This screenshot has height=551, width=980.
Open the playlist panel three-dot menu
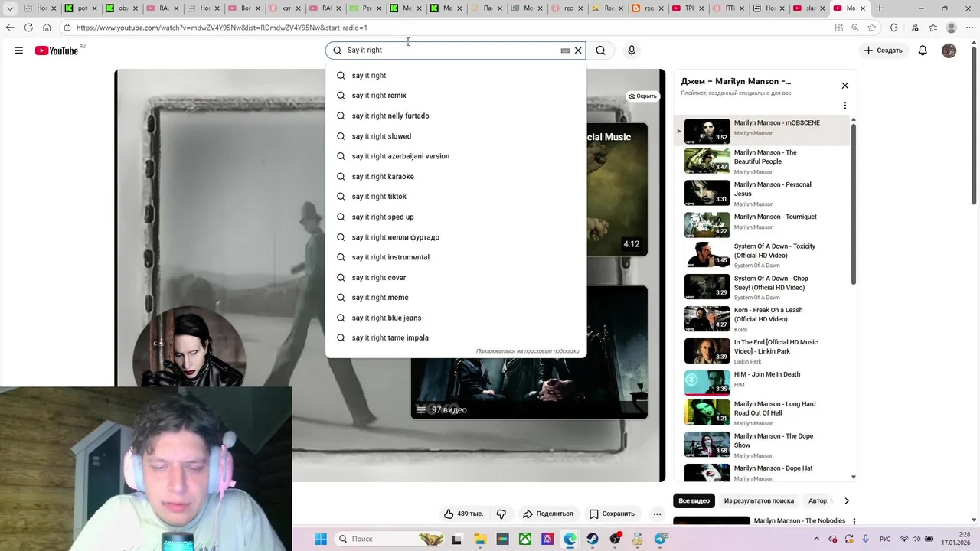[x=844, y=106]
